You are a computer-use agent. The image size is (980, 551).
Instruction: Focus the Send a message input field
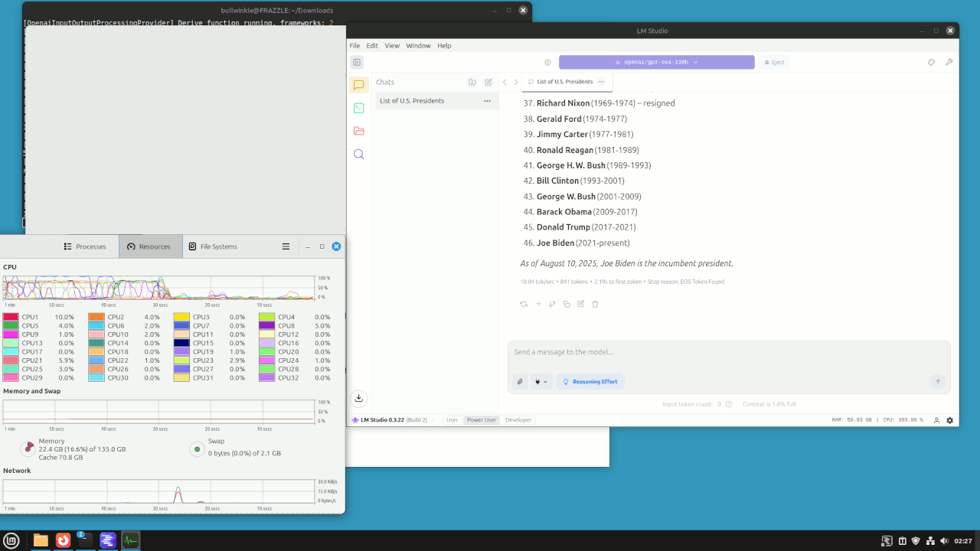[729, 353]
